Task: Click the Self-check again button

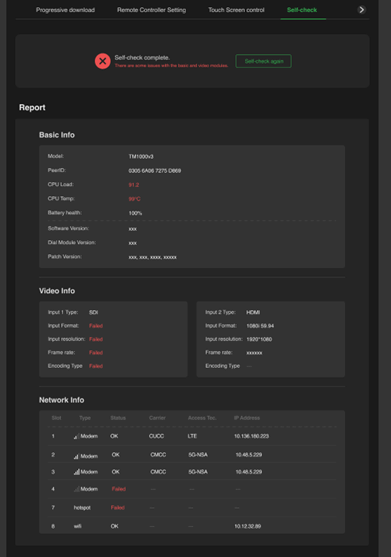Action: [x=264, y=61]
